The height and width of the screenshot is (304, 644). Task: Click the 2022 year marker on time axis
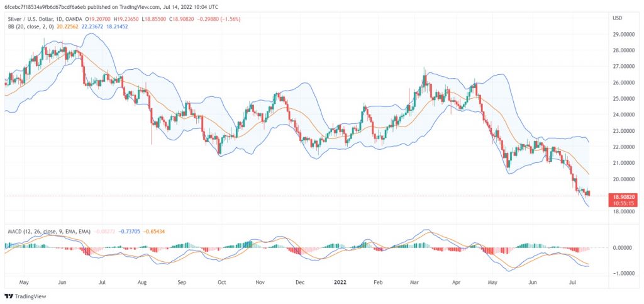(x=338, y=284)
